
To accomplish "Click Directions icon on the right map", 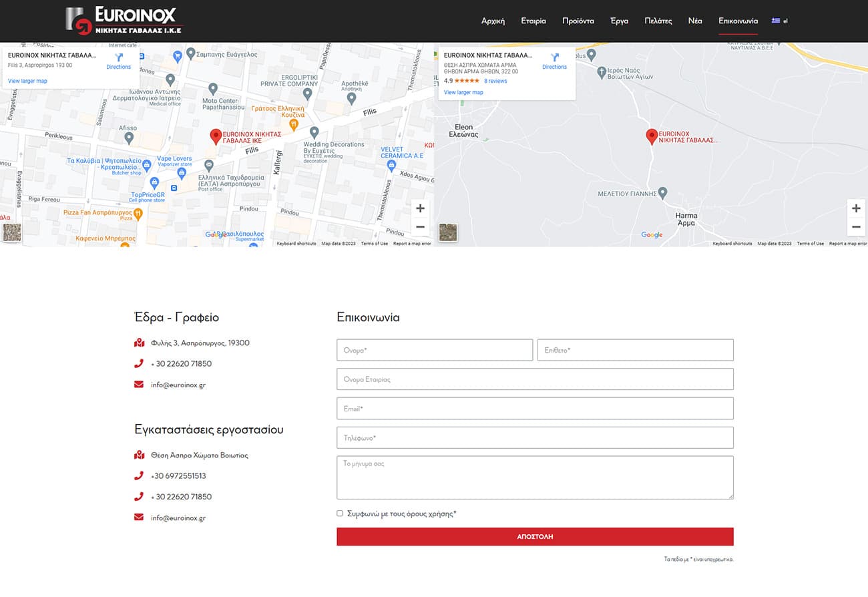I will (x=554, y=57).
